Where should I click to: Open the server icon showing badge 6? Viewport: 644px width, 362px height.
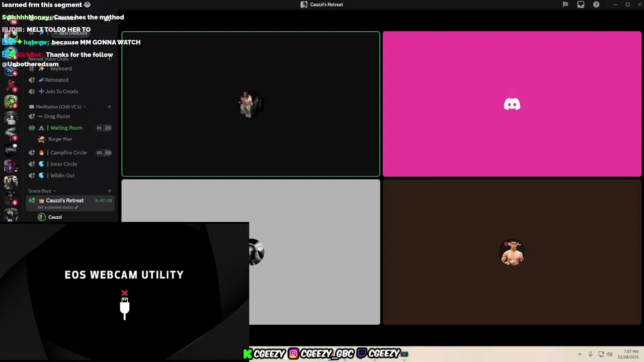click(x=11, y=69)
